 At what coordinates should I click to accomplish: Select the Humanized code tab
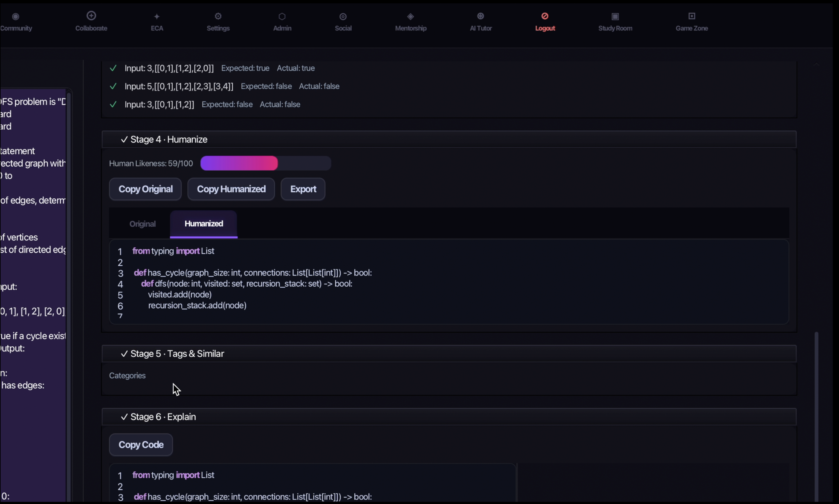point(204,224)
